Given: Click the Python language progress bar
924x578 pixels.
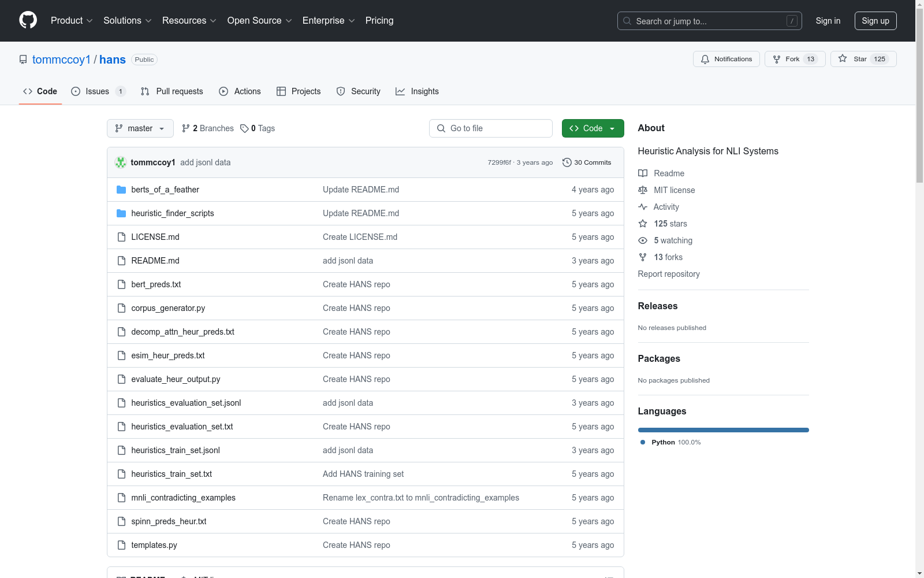Looking at the screenshot, I should (724, 430).
